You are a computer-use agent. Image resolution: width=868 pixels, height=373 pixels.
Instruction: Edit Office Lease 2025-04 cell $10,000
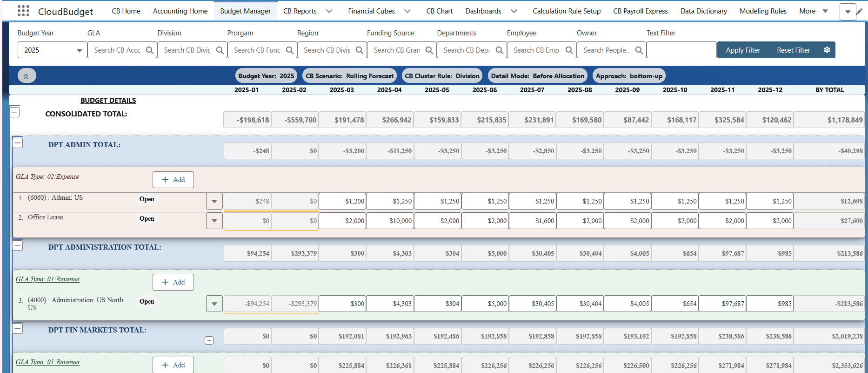pos(390,221)
